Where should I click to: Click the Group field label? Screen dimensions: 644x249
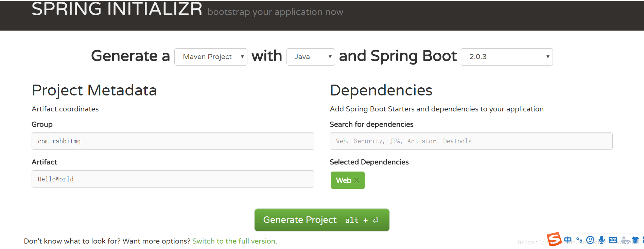[42, 124]
